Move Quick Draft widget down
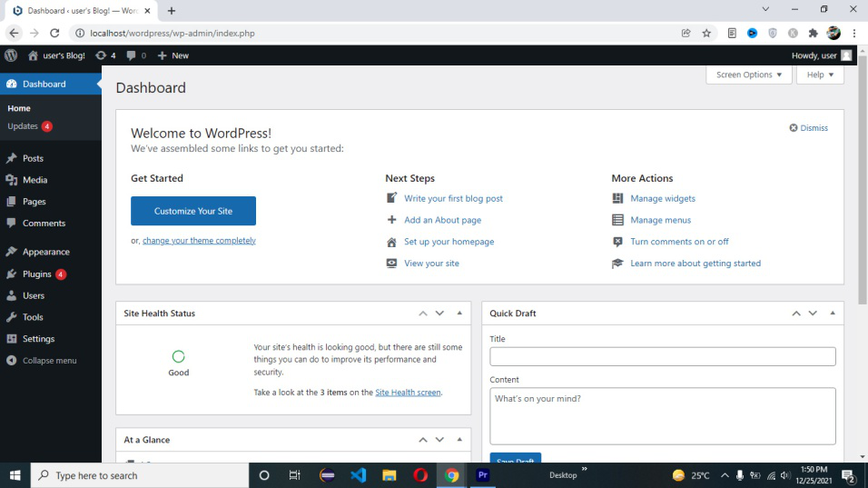This screenshot has width=868, height=488. pos(813,314)
